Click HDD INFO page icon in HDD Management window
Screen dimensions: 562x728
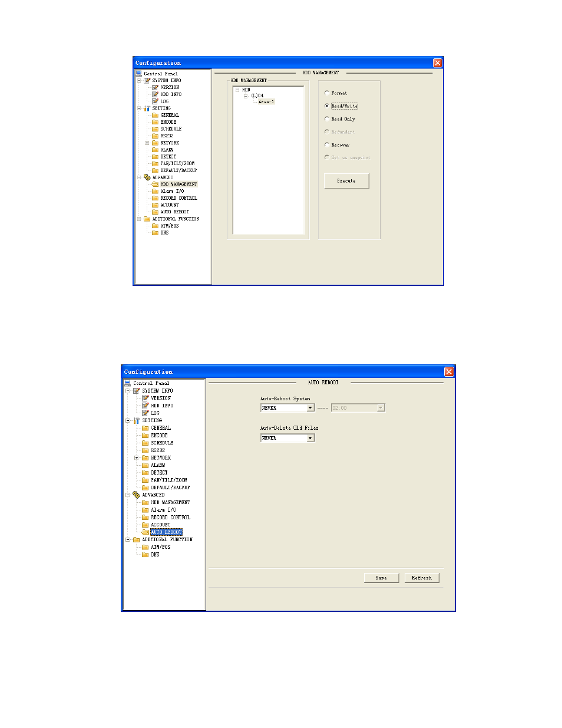(x=156, y=94)
